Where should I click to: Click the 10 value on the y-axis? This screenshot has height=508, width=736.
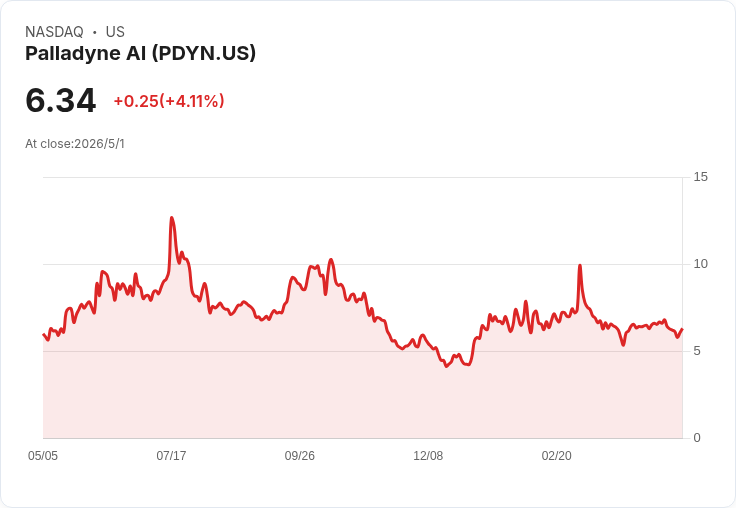[x=700, y=264]
